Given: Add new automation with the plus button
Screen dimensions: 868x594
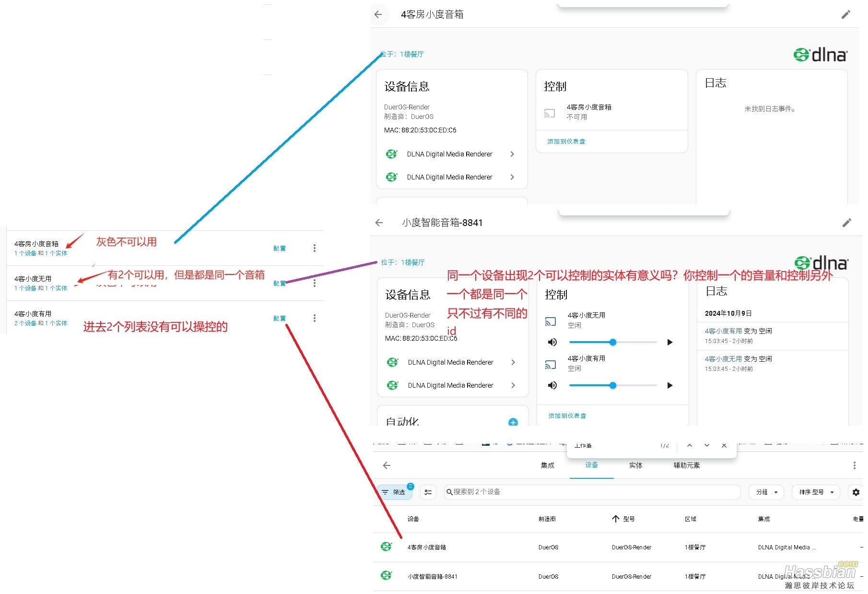Looking at the screenshot, I should click(513, 422).
